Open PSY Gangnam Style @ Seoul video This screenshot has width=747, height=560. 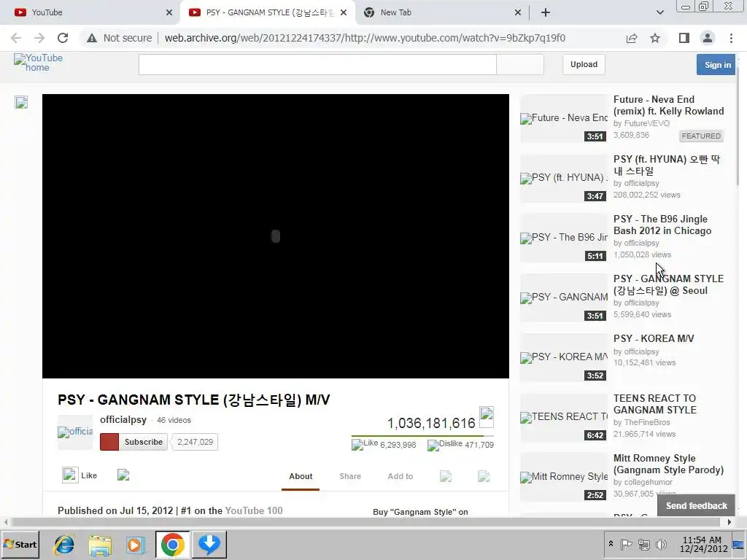(x=668, y=284)
